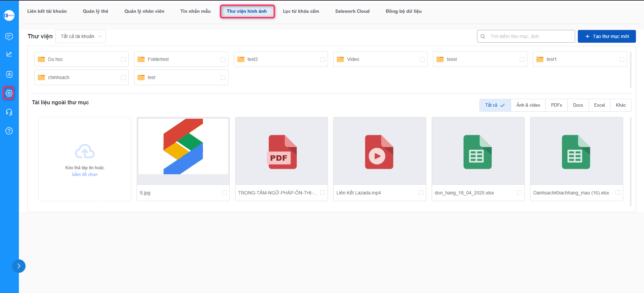Click Tạo thư mục mới button
Viewport: 644px width, 293px height.
click(606, 36)
